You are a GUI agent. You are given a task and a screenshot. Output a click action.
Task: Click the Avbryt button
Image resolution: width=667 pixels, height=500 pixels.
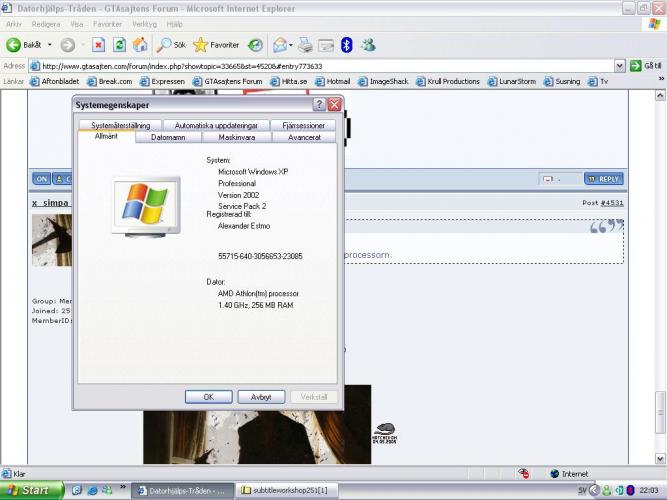pos(261,397)
